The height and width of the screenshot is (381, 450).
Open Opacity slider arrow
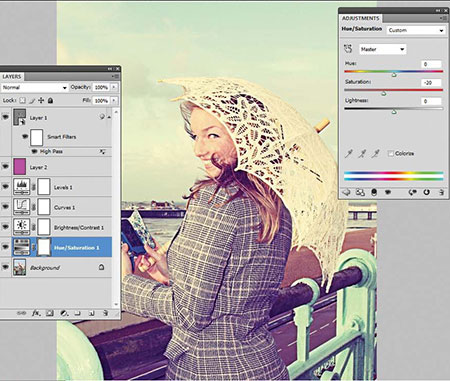pos(114,87)
